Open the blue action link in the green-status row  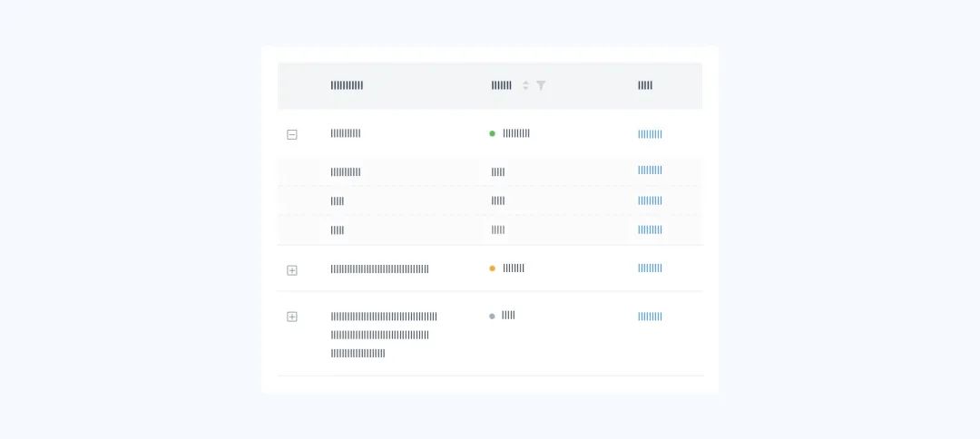(x=650, y=134)
